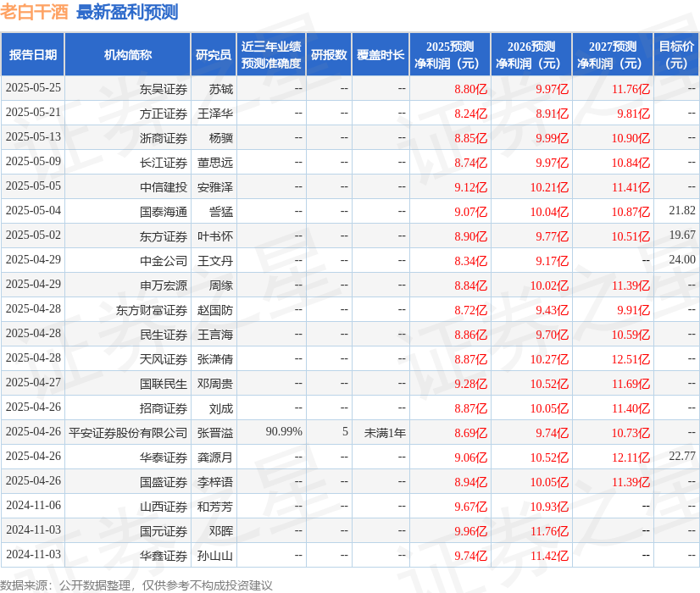The height and width of the screenshot is (593, 700).
Task: Select the 机构简称 column header
Action: click(128, 54)
